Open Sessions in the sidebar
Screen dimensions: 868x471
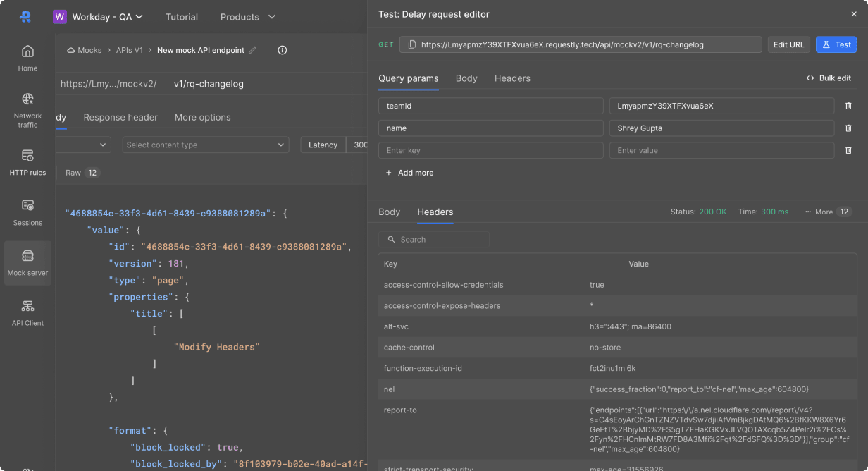click(27, 212)
